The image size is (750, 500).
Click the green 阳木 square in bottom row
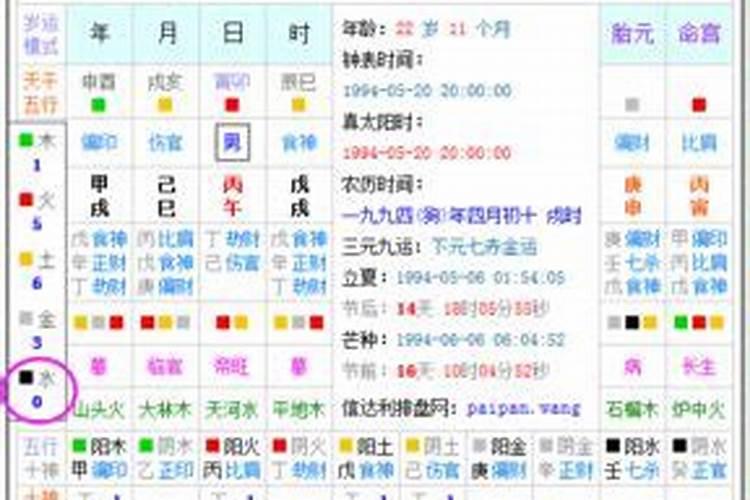tap(79, 446)
